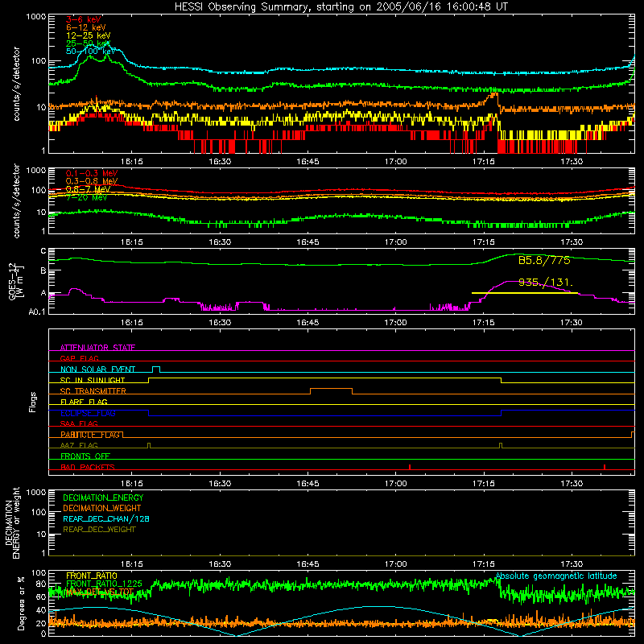Click the 935./131. flare annotation
The width and height of the screenshot is (644, 644).
click(x=546, y=283)
